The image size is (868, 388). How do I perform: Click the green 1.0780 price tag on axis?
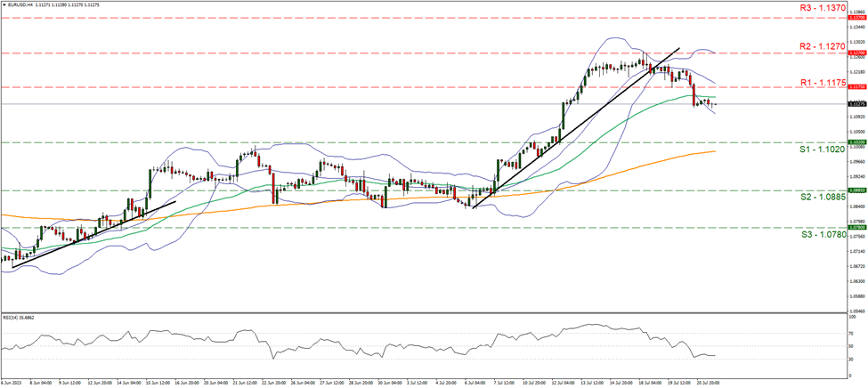pos(857,228)
